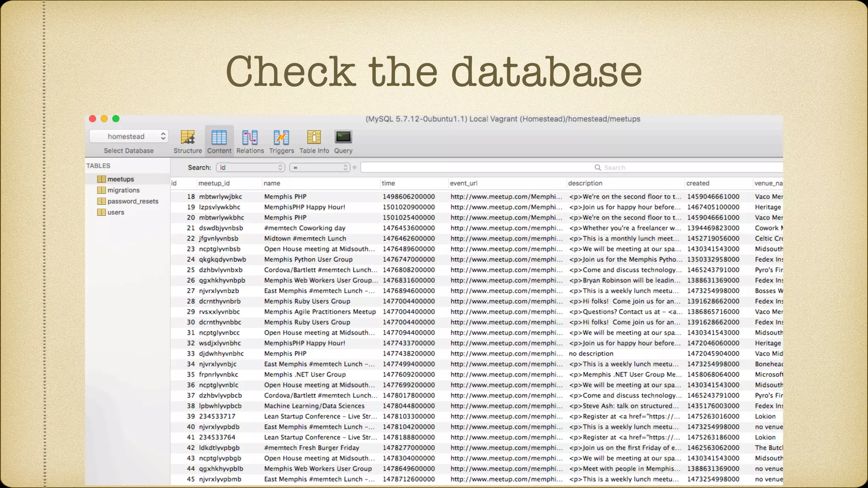Screen dimensions: 868x488
Task: Select the password_resets table in sidebar
Action: point(128,201)
